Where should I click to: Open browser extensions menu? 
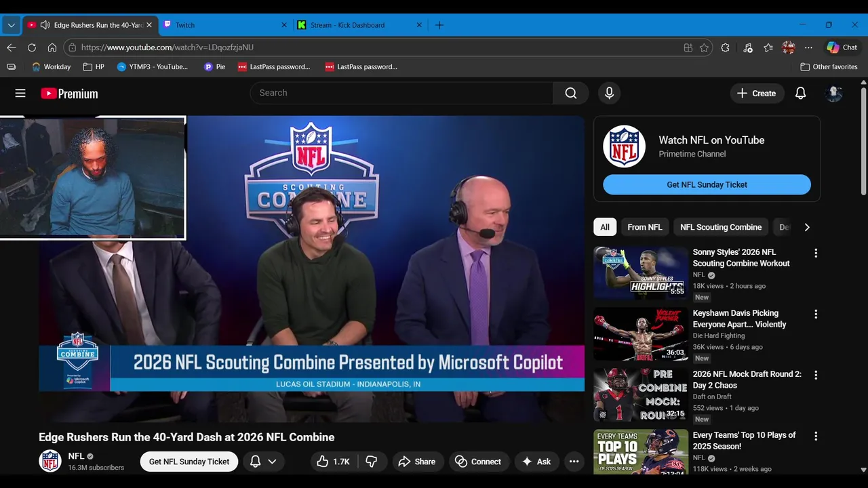(x=726, y=47)
